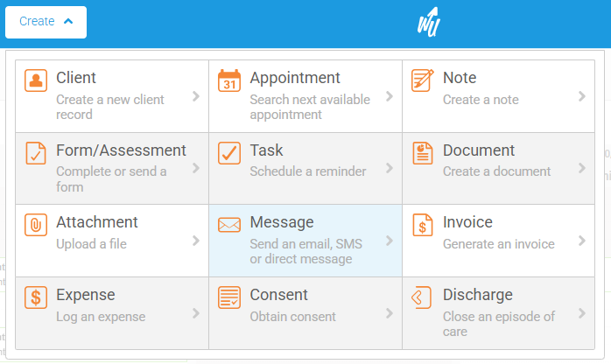This screenshot has width=611, height=364.
Task: Click the Invoice dollar-page icon
Action: click(x=422, y=225)
